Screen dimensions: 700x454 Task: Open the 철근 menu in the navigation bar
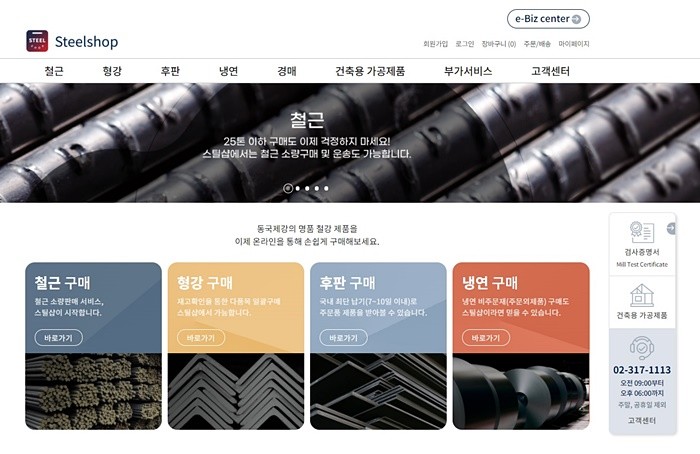[x=54, y=71]
